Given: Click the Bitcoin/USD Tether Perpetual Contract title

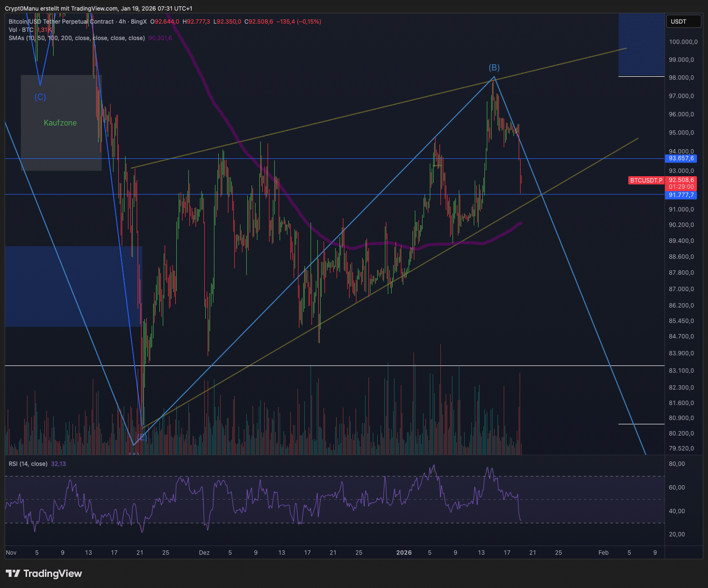Looking at the screenshot, I should tap(61, 22).
